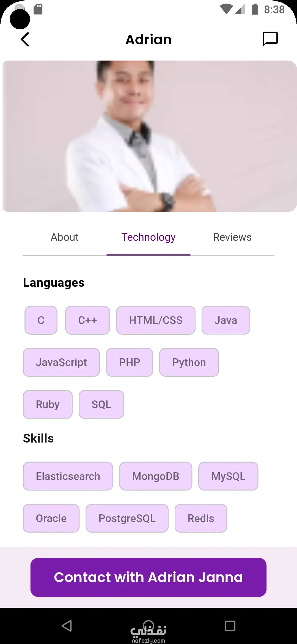Tap the Android home navigation button
The image size is (297, 644).
tap(148, 626)
